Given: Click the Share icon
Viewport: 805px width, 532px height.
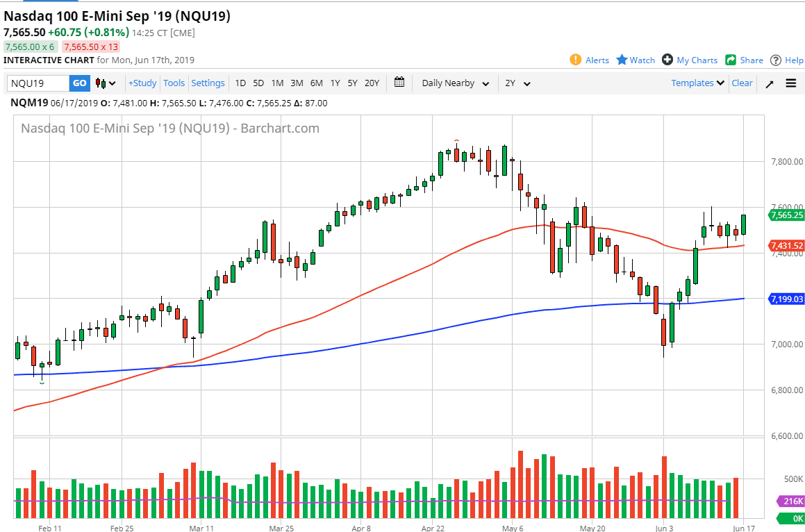Looking at the screenshot, I should (x=731, y=60).
